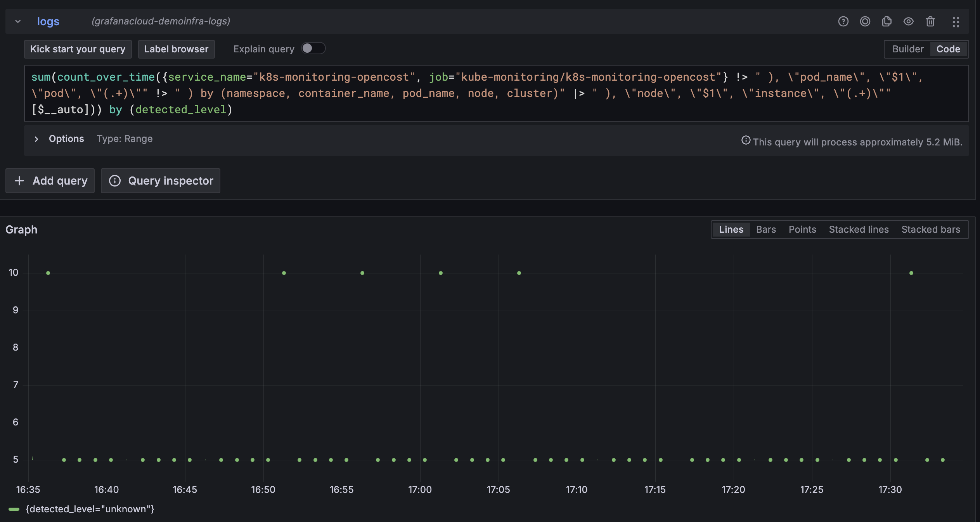Screen dimensions: 980x522
Task: Toggle the detected_level unknown series in legend
Action: [x=90, y=509]
